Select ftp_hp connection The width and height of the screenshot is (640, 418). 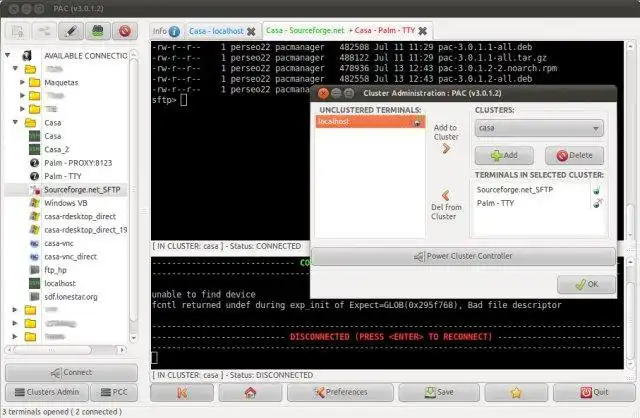tap(55, 270)
